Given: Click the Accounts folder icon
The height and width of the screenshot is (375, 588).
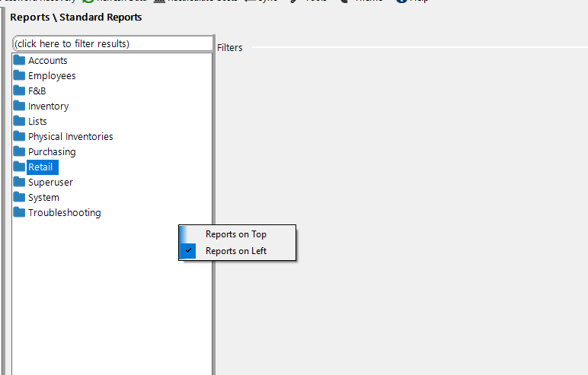Looking at the screenshot, I should pos(19,60).
